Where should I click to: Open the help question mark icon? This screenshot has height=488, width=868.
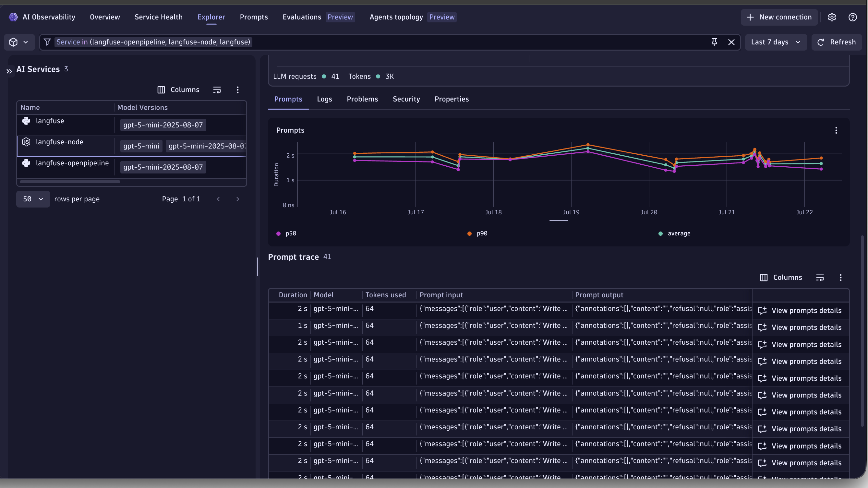[x=852, y=17]
